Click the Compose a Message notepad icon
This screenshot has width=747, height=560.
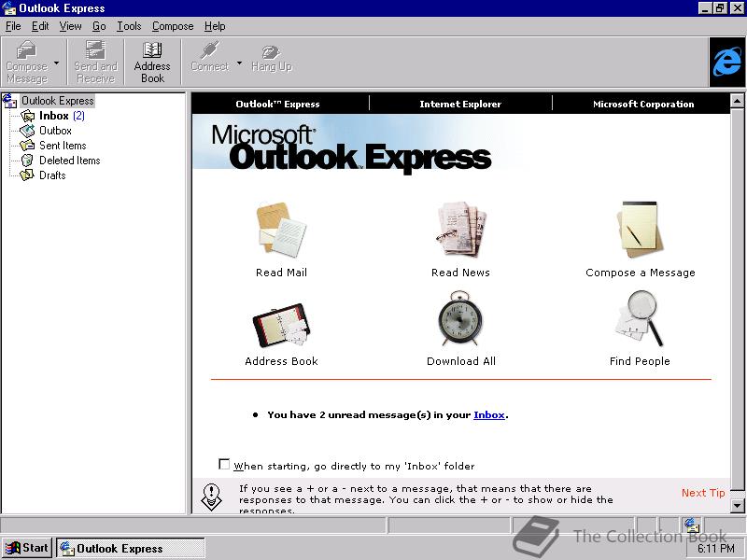pos(640,230)
